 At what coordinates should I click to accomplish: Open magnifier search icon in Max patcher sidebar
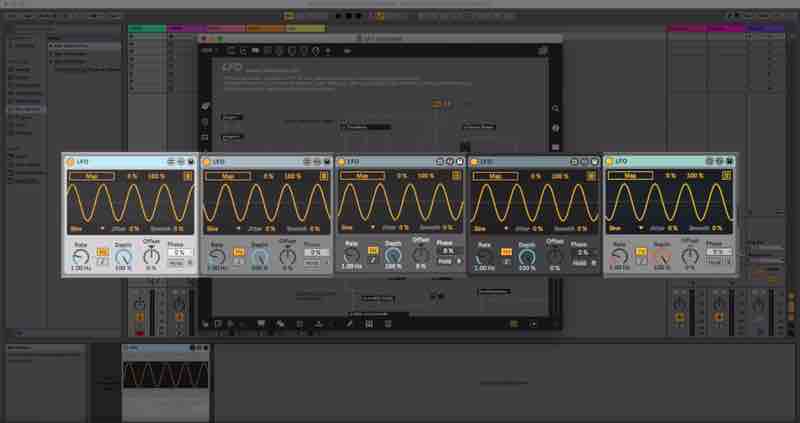555,109
